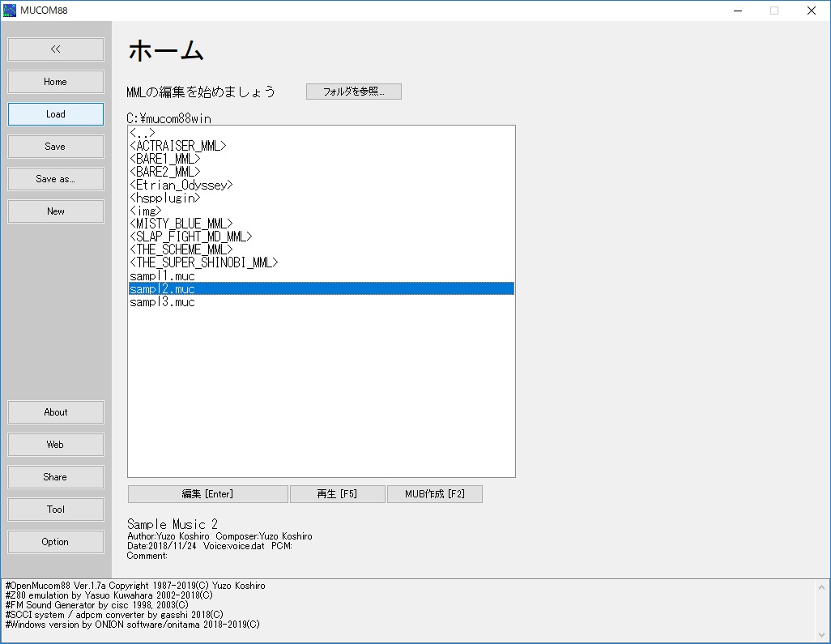The height and width of the screenshot is (644, 831).
Task: Open the About page
Action: pos(56,412)
